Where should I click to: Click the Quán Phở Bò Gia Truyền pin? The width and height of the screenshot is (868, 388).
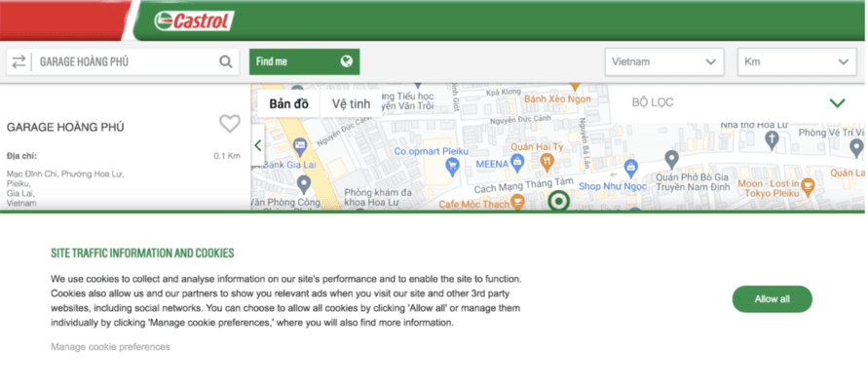[671, 159]
